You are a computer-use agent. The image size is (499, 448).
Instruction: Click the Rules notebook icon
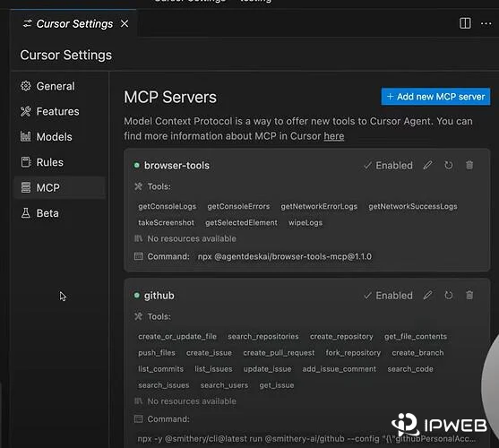coord(26,162)
